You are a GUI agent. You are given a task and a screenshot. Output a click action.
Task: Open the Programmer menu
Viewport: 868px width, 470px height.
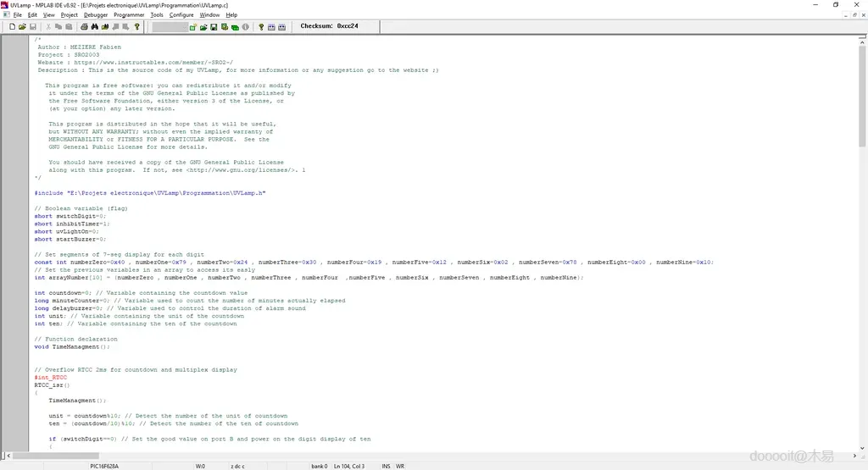129,14
